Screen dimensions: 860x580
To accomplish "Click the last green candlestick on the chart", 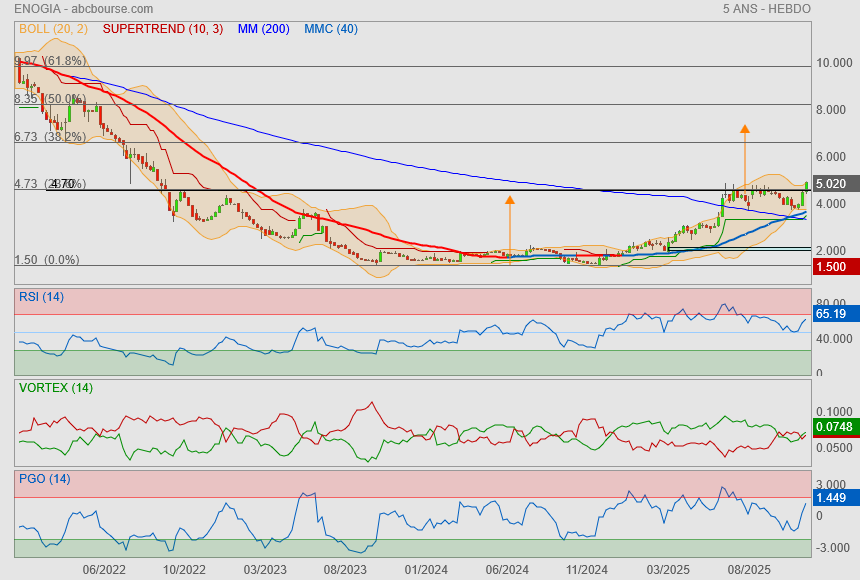I will coord(806,187).
